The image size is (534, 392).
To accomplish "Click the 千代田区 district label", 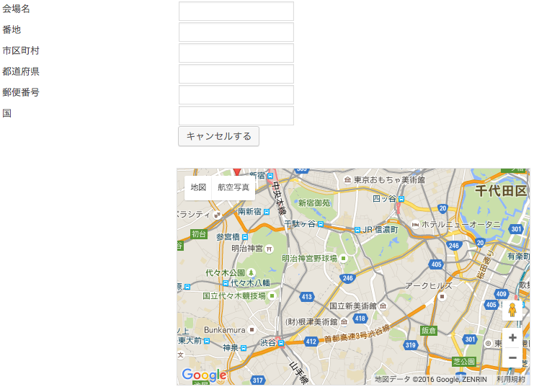I will (502, 191).
